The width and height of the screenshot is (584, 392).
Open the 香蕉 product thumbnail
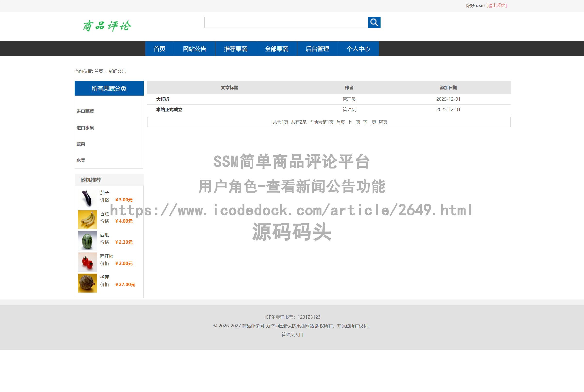click(87, 219)
